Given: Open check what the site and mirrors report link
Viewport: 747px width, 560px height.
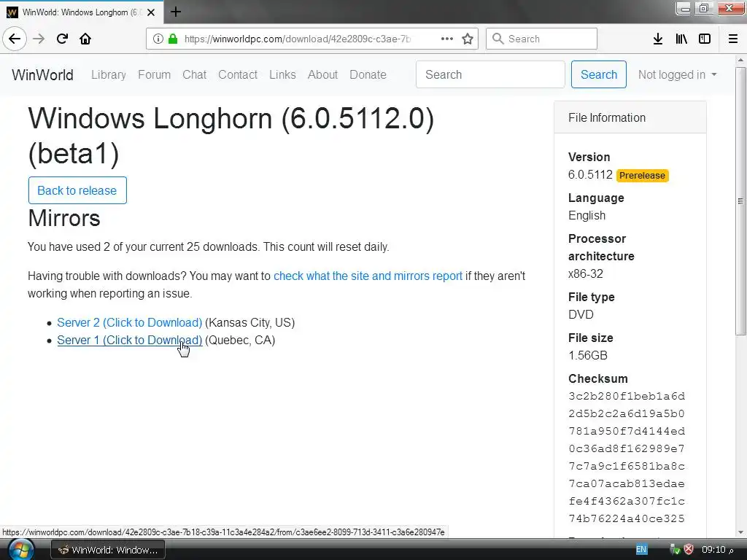Looking at the screenshot, I should coord(368,276).
